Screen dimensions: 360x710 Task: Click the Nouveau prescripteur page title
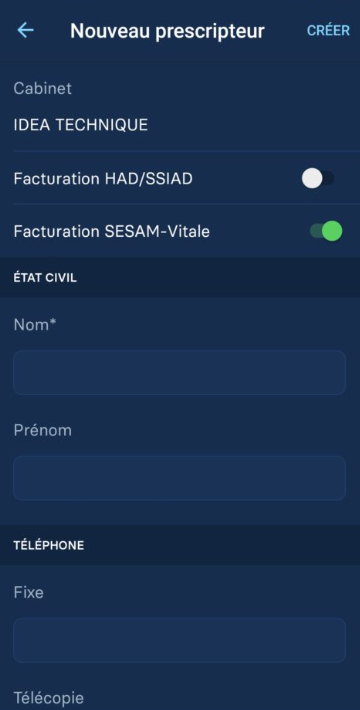click(168, 31)
